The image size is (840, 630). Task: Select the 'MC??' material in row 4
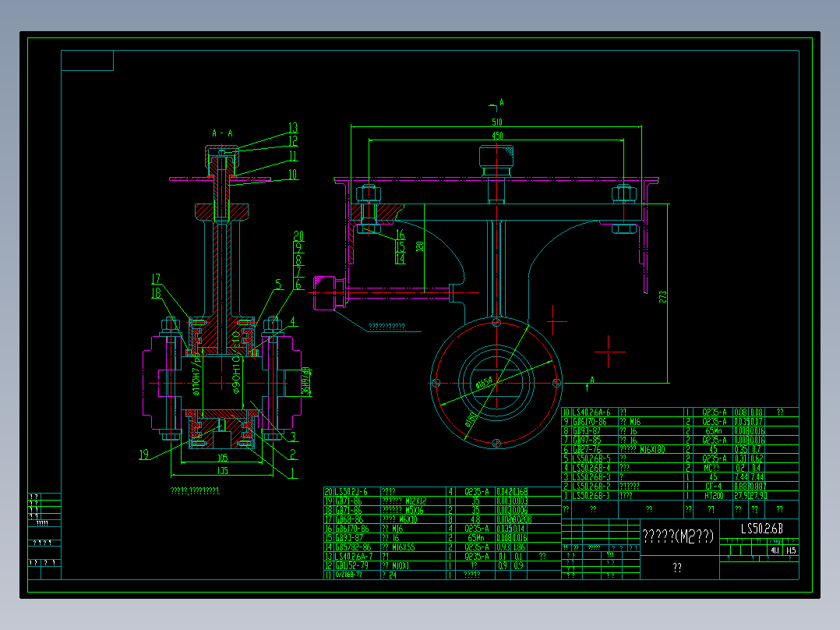pos(712,468)
